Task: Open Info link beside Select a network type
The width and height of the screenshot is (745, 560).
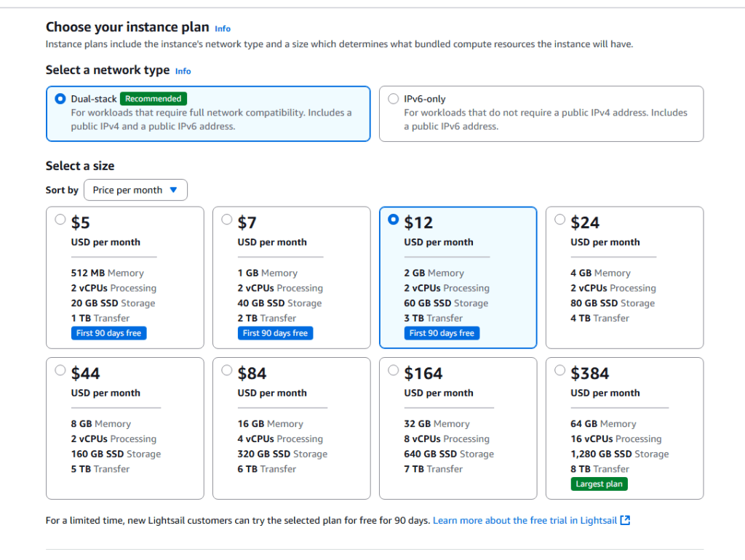Action: [x=183, y=71]
